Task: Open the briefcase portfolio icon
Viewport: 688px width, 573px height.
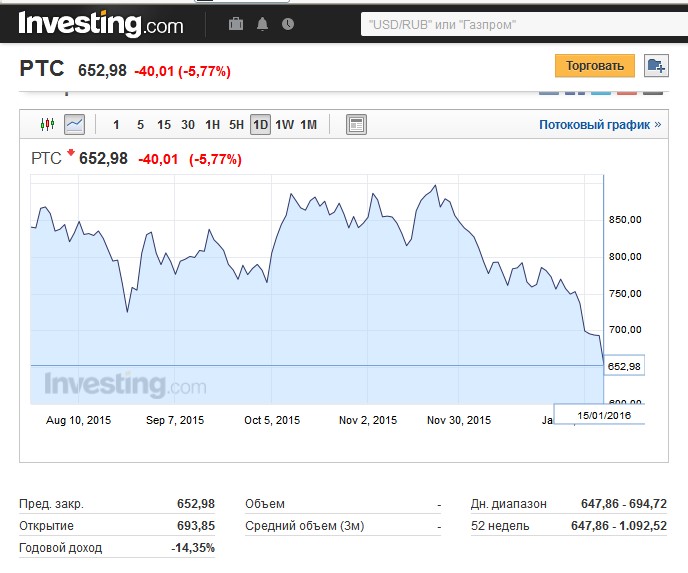Action: (x=236, y=23)
